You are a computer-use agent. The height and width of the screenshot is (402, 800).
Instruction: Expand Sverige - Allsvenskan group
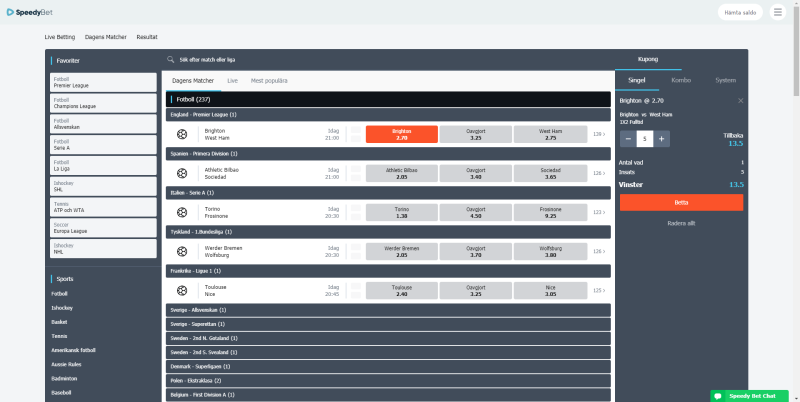(388, 310)
